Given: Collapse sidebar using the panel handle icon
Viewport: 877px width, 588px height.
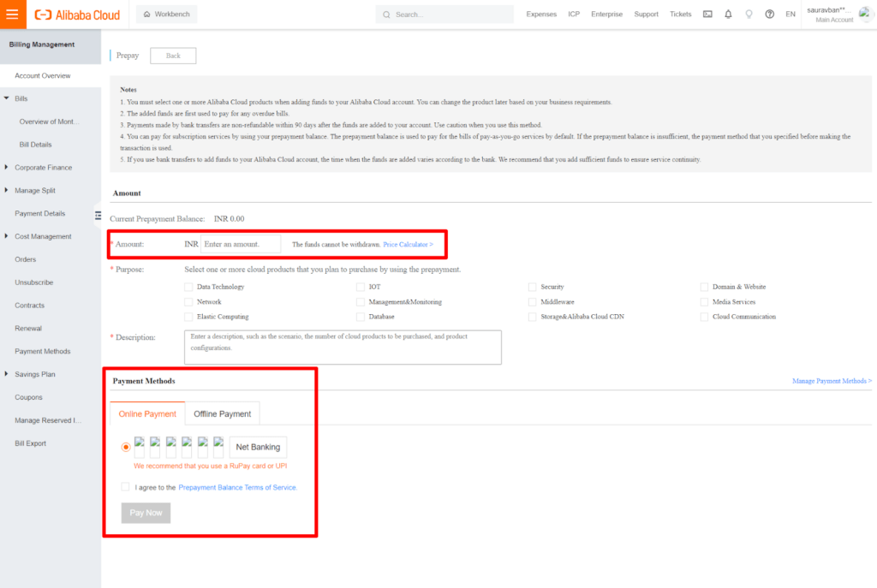Looking at the screenshot, I should 98,215.
